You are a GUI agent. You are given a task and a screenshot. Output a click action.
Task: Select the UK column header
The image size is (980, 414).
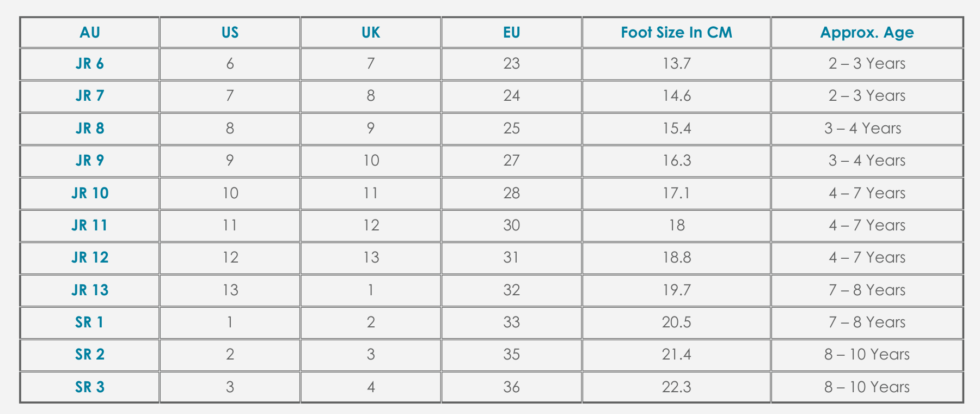click(x=371, y=33)
